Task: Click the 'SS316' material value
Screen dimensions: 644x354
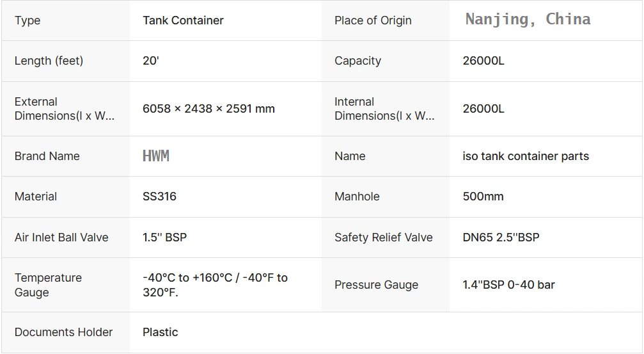Action: pos(159,197)
